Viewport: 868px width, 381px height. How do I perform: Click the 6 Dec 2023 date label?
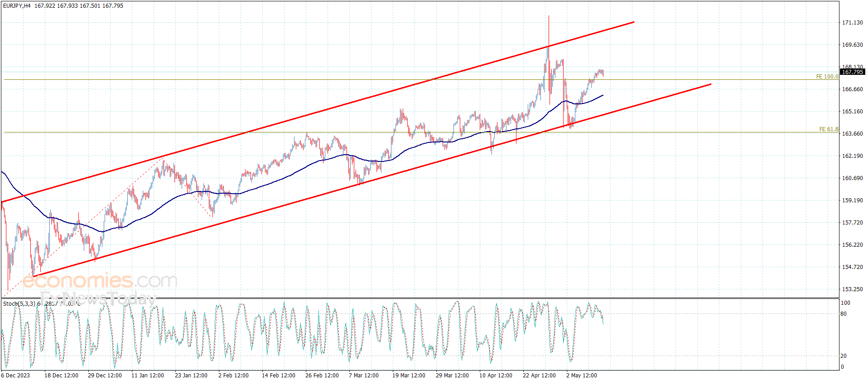click(x=15, y=376)
